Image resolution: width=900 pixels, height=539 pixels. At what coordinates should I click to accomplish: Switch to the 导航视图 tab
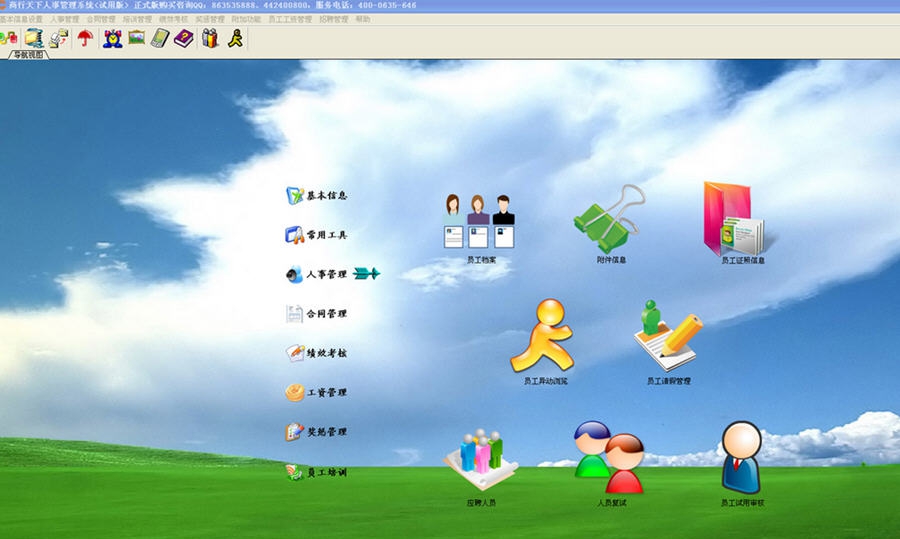(28, 55)
